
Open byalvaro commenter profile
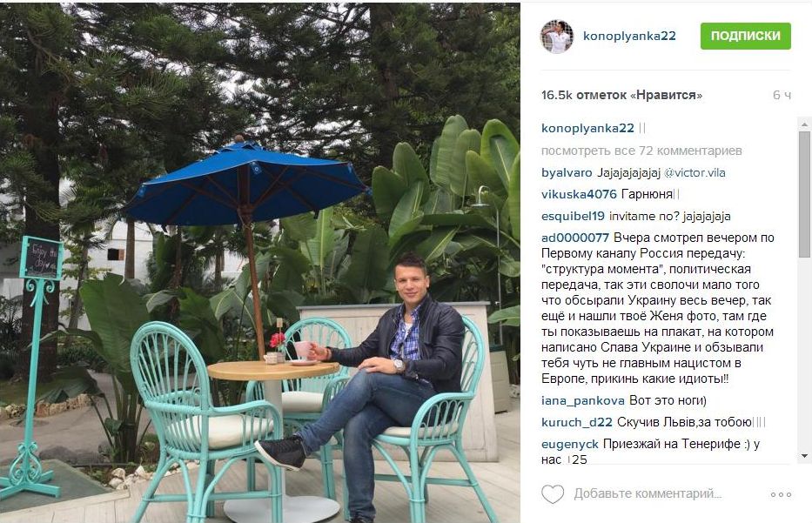(567, 173)
